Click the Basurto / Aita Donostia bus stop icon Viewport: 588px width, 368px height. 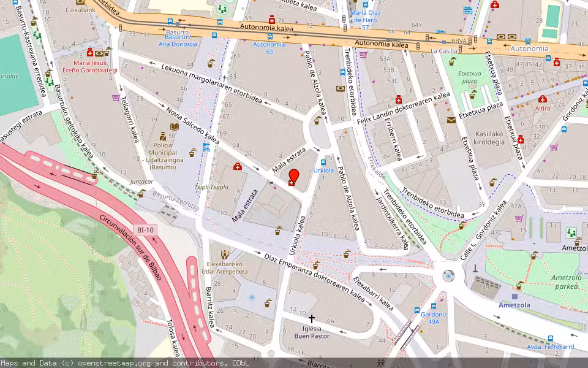pyautogui.click(x=214, y=36)
